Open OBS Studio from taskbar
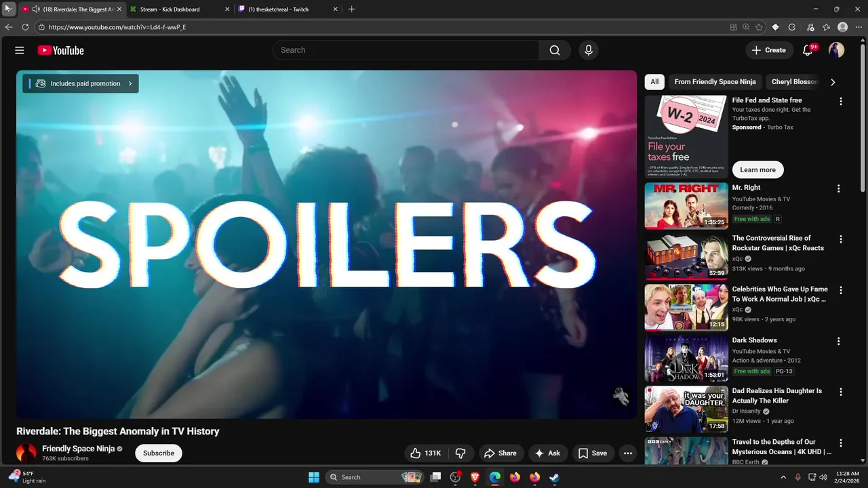This screenshot has width=868, height=488. pos(456,477)
